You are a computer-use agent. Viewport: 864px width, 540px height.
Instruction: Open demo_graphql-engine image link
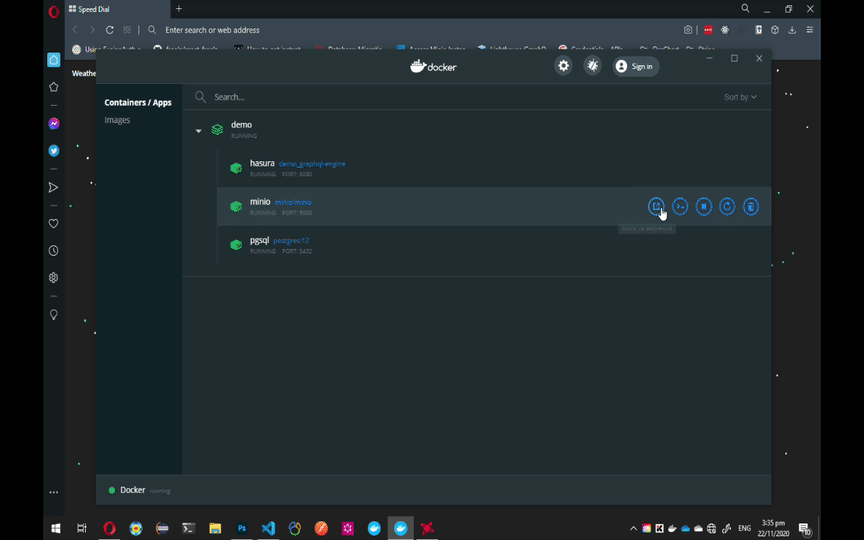pyautogui.click(x=312, y=164)
